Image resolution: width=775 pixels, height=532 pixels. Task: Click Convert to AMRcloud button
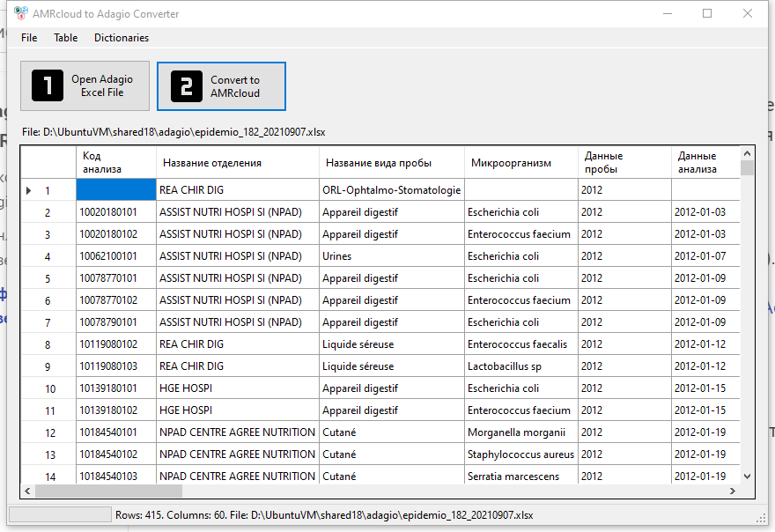[x=221, y=86]
